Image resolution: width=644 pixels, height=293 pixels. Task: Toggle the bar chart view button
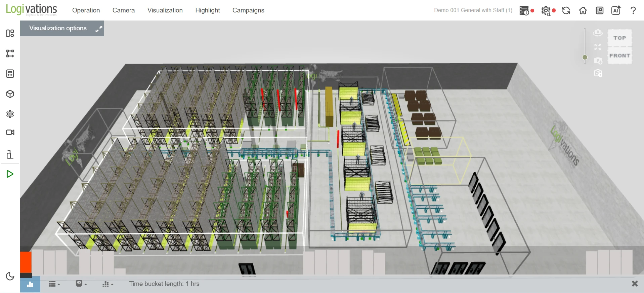tap(30, 285)
